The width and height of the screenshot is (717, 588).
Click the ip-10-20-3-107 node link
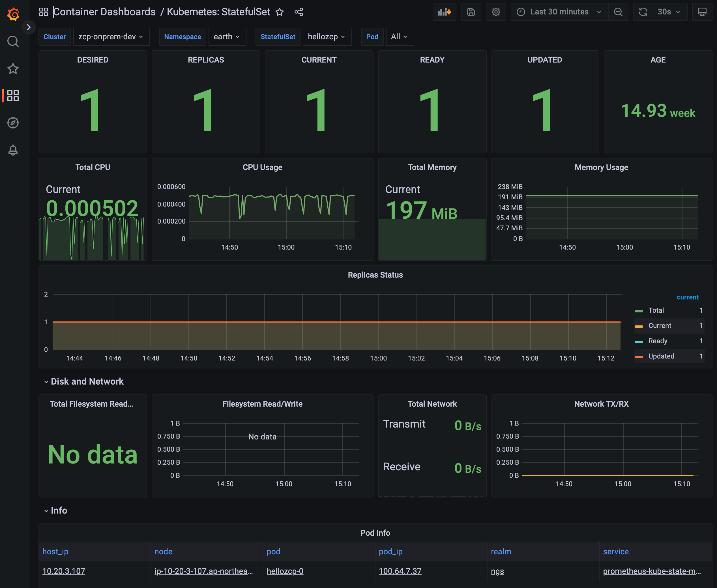click(203, 571)
